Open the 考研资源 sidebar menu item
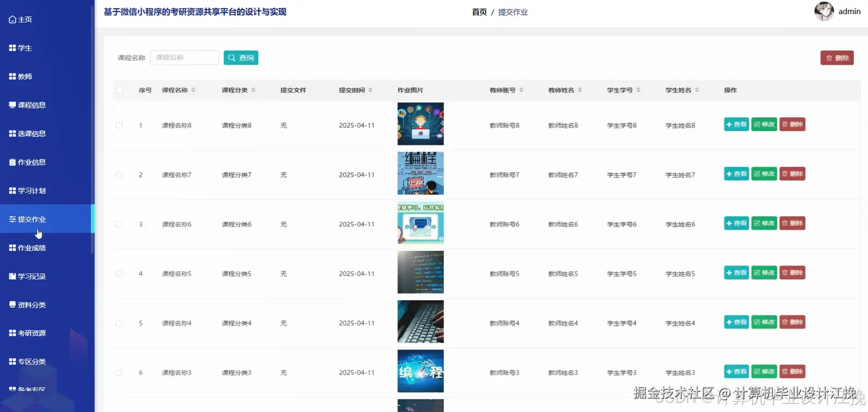The image size is (868, 412). click(47, 333)
